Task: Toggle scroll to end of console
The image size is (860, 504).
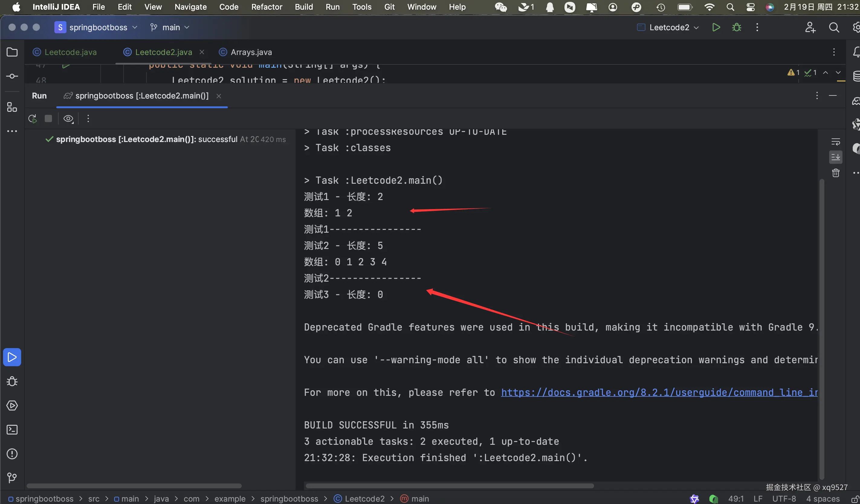Action: [836, 157]
